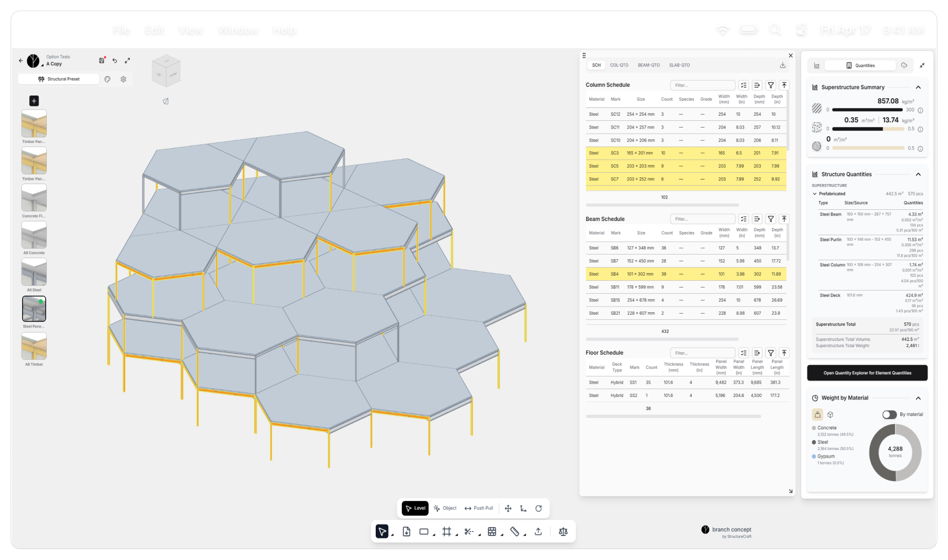Image resolution: width=948 pixels, height=560 pixels.
Task: Enable Push Pull mode
Action: tap(479, 508)
